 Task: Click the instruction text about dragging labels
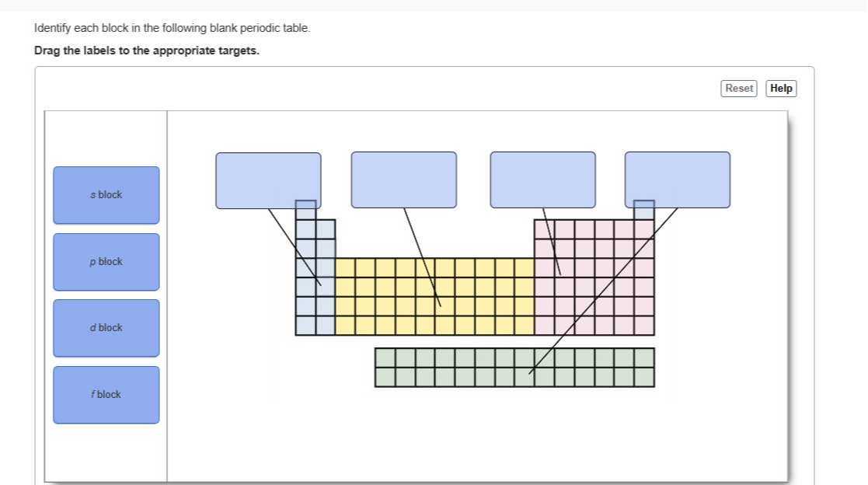[x=146, y=50]
